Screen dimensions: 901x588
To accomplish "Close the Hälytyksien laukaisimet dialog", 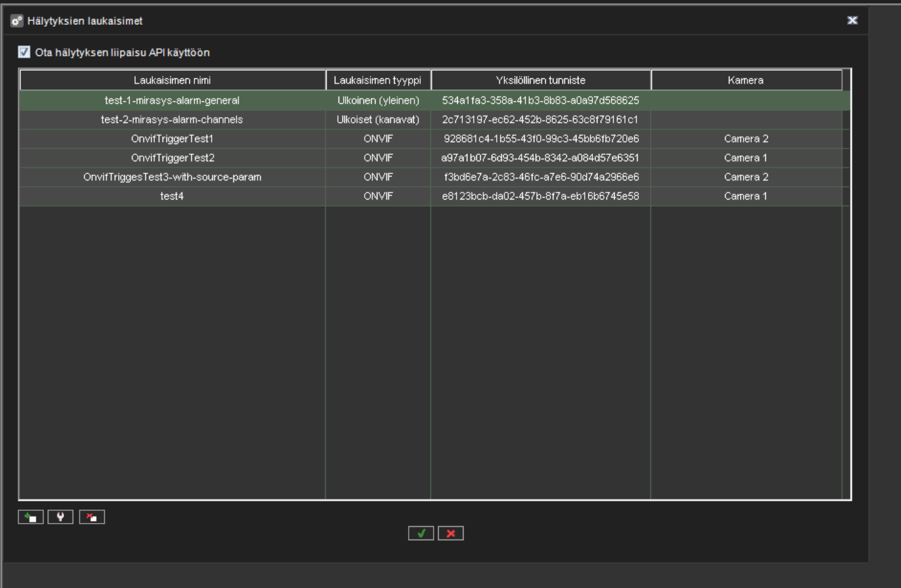I will click(852, 20).
